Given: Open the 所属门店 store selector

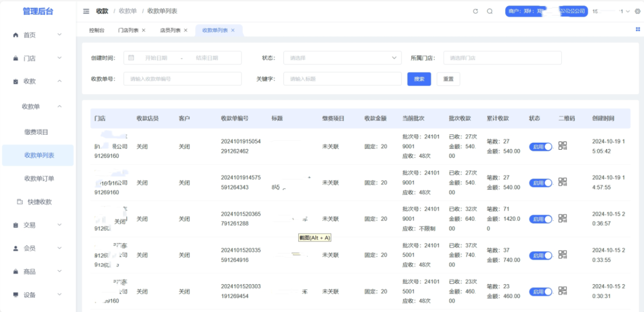Looking at the screenshot, I should coord(502,58).
